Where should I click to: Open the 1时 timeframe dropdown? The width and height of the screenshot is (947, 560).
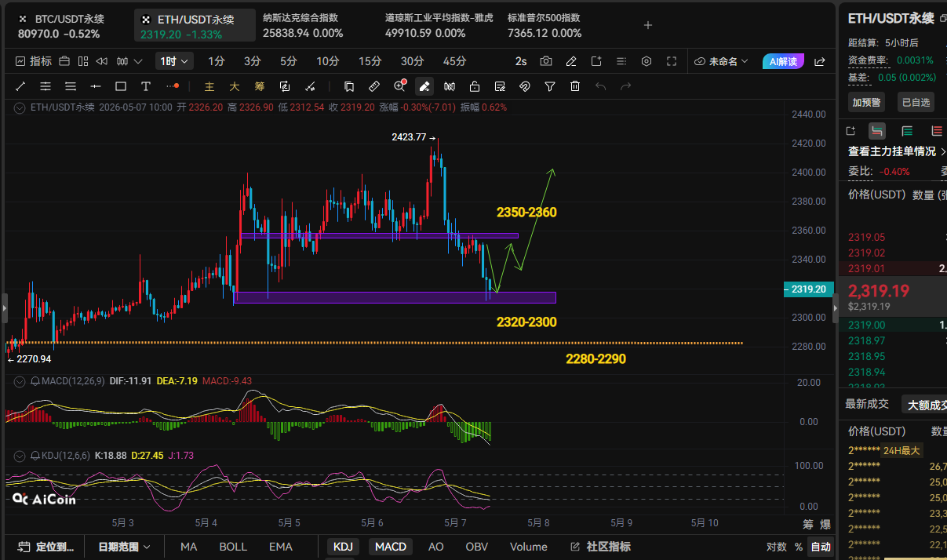coord(174,61)
